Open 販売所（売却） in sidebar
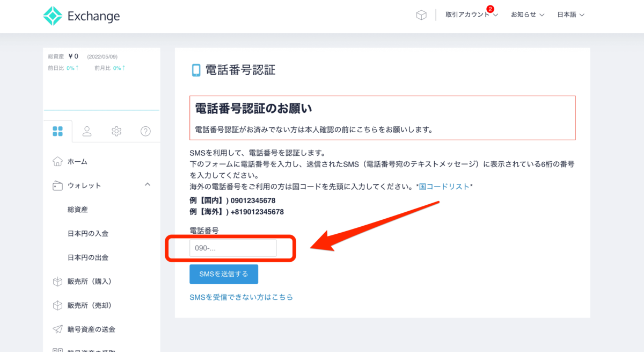The image size is (644, 352). 90,306
